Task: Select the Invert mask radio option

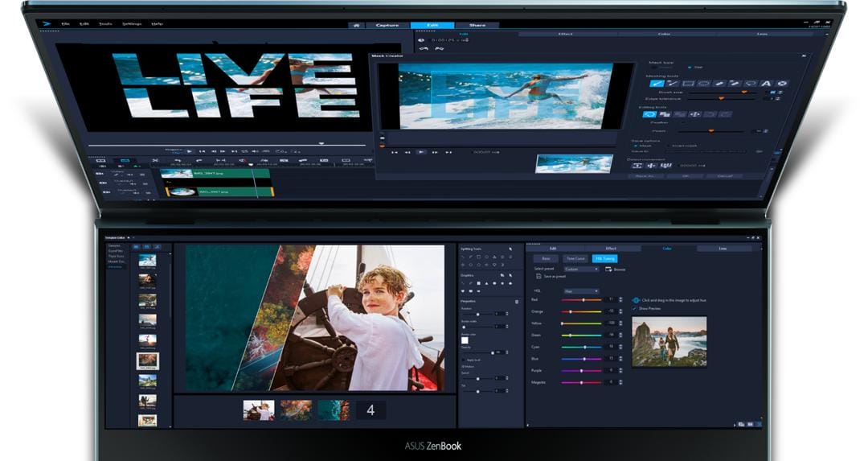Action: (x=669, y=146)
